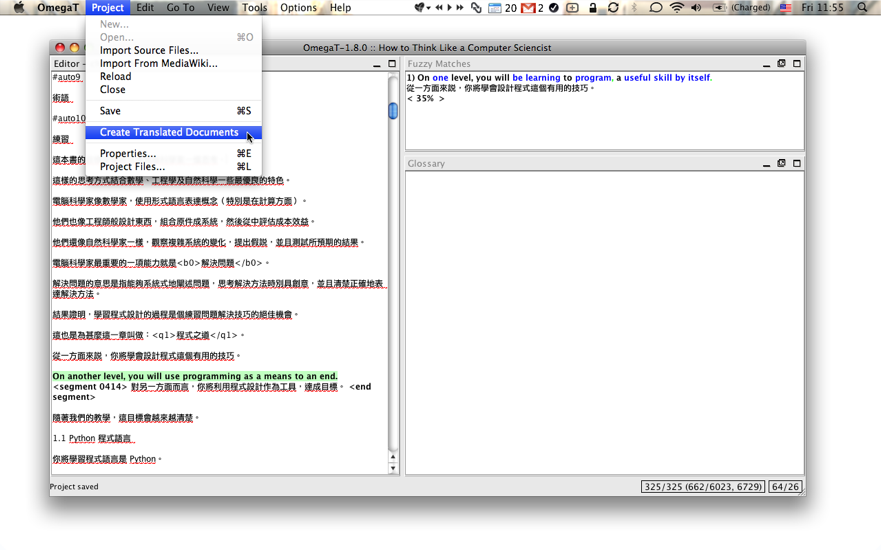Open the Tools menu
Image resolution: width=881 pixels, height=550 pixels.
tap(254, 8)
